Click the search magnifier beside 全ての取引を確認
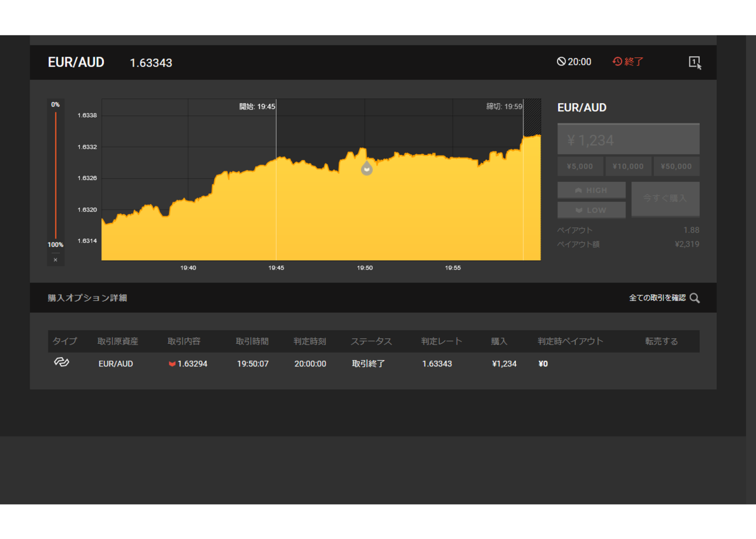The height and width of the screenshot is (539, 756). pos(695,298)
